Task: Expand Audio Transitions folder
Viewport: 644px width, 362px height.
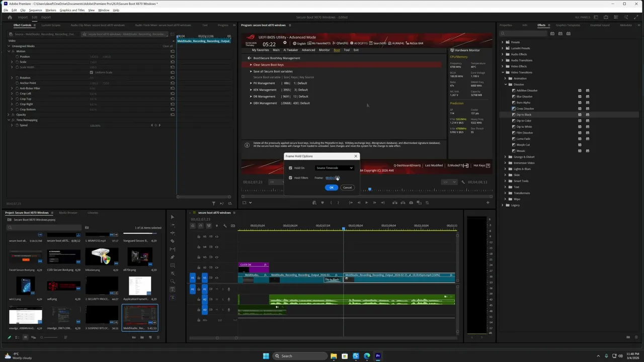Action: (x=502, y=60)
